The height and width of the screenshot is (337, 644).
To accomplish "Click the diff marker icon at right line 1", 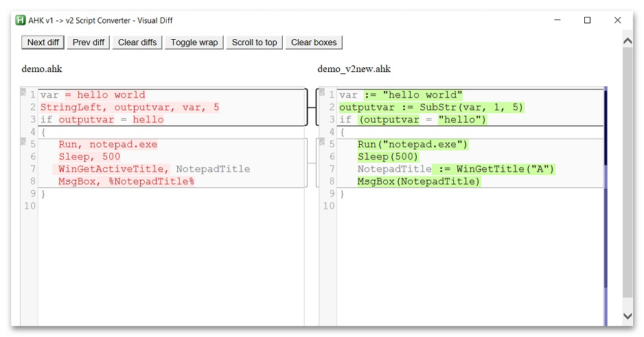I will [x=322, y=93].
